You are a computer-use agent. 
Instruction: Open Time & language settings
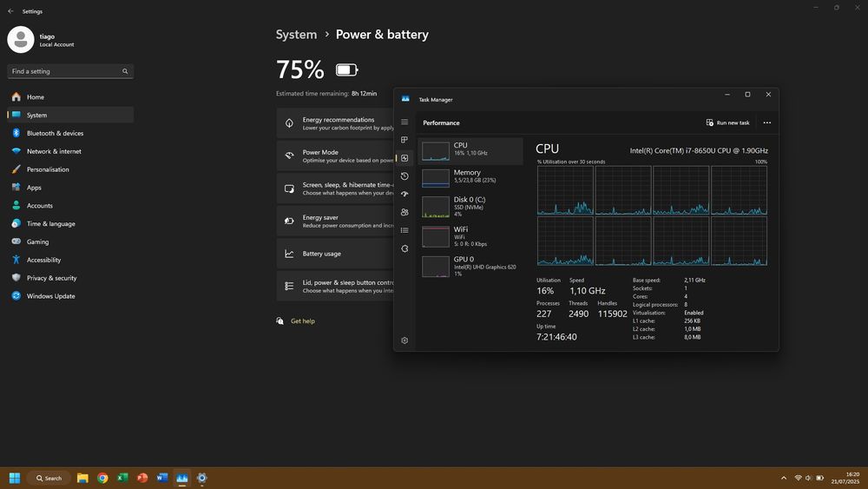click(70, 224)
